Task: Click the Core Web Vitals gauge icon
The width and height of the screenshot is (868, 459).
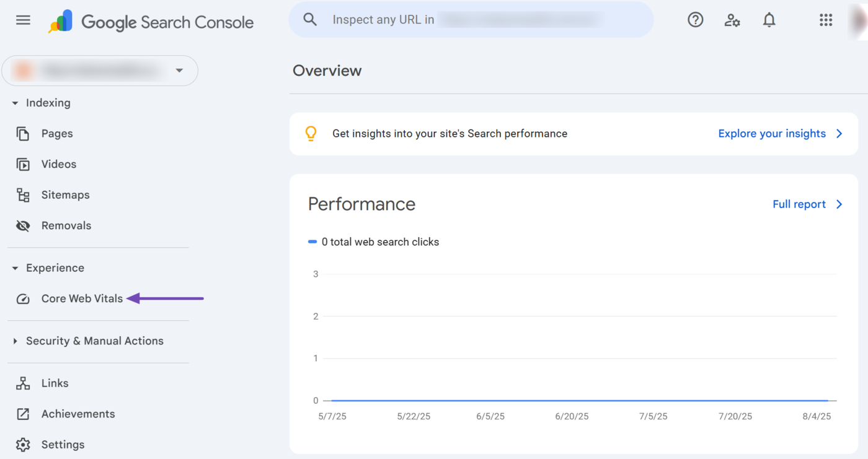Action: (23, 299)
